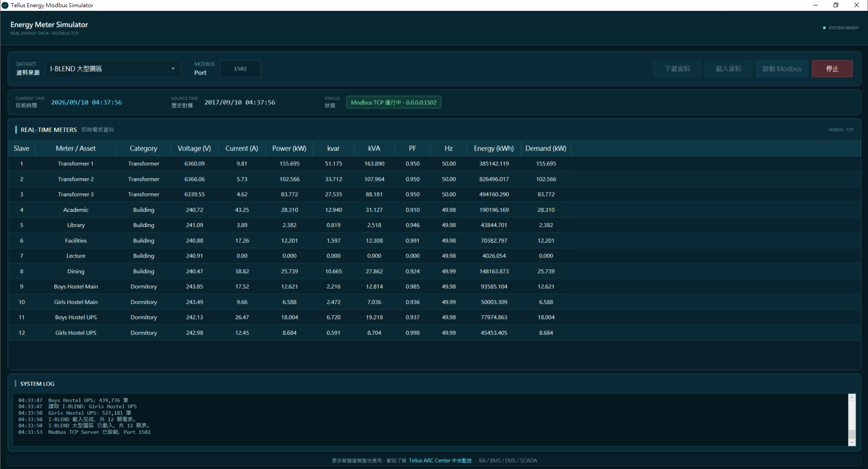Viewport: 868px width, 469px height.
Task: Select the Academic meter name
Action: [x=76, y=210]
